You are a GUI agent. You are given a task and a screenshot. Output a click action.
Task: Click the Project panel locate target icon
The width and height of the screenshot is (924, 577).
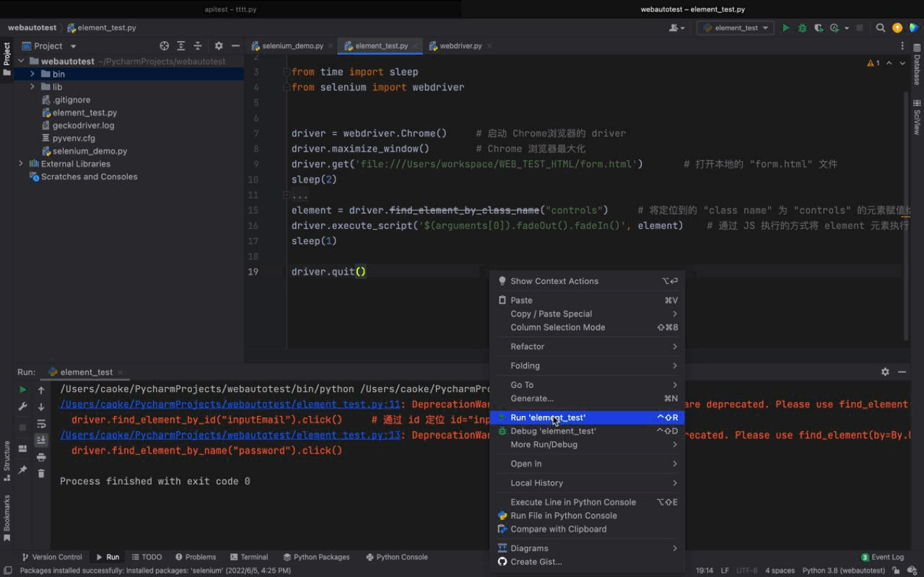[x=164, y=45]
